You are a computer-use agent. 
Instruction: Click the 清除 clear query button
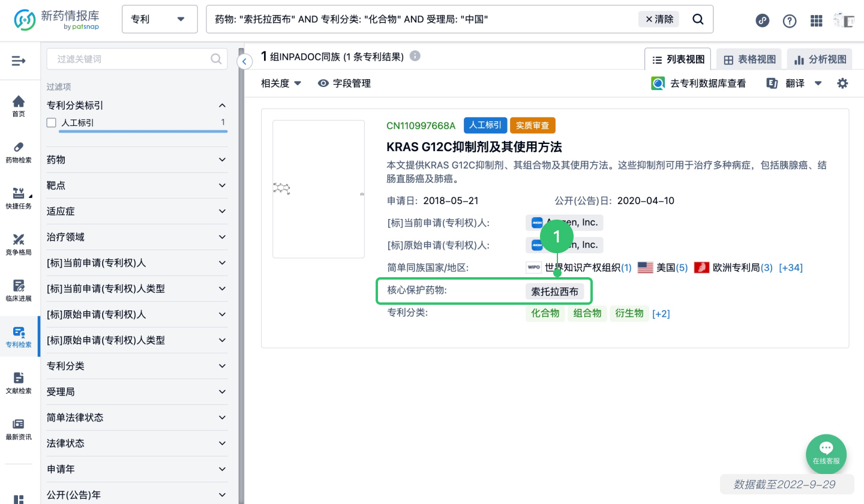pos(659,19)
